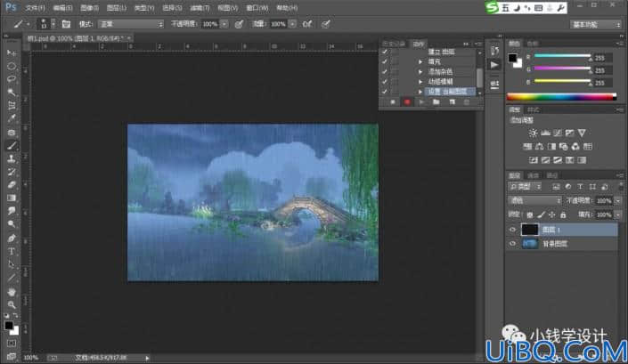Select the Horizontal Type tool
Screen dimensions: 628x364
(12, 251)
